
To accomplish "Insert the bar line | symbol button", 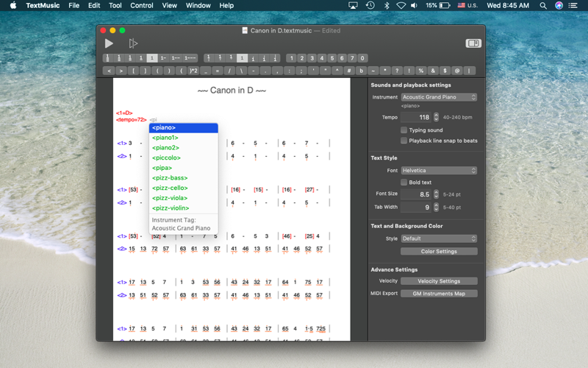I will point(469,71).
